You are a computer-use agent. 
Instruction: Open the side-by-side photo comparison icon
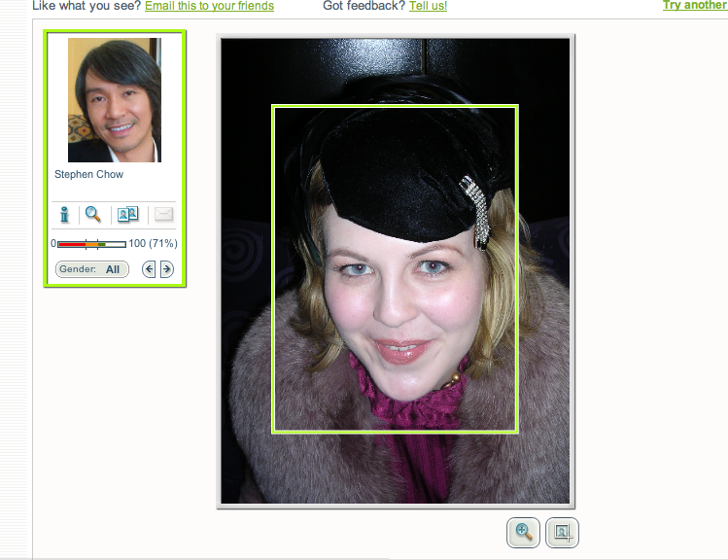tap(127, 215)
